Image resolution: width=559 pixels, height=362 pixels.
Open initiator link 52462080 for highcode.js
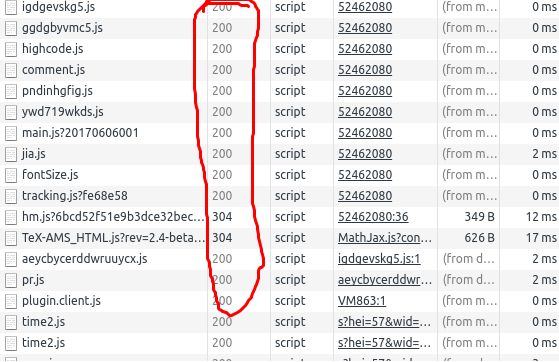(365, 49)
